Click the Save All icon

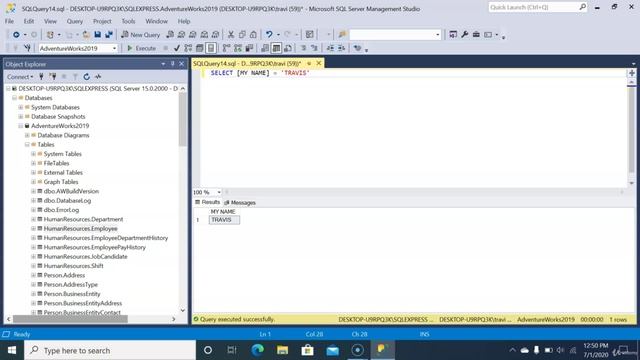point(109,35)
